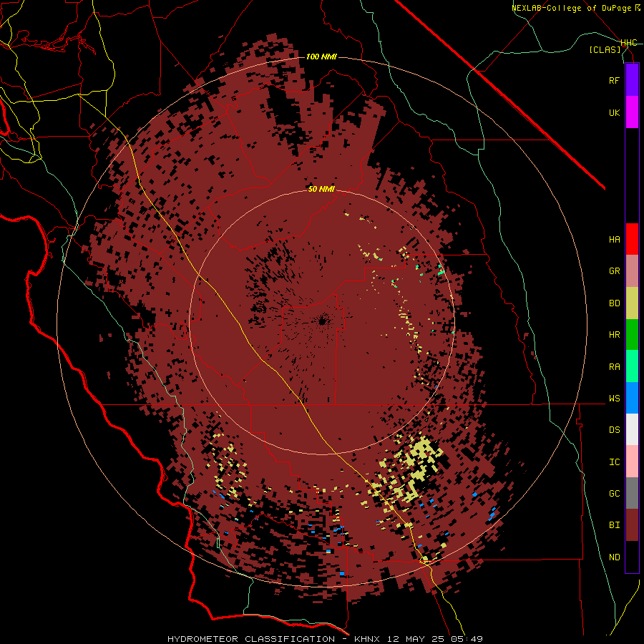Screen dimensions: 644x644
Task: Click the BI brown legend swatch
Action: tap(632, 525)
